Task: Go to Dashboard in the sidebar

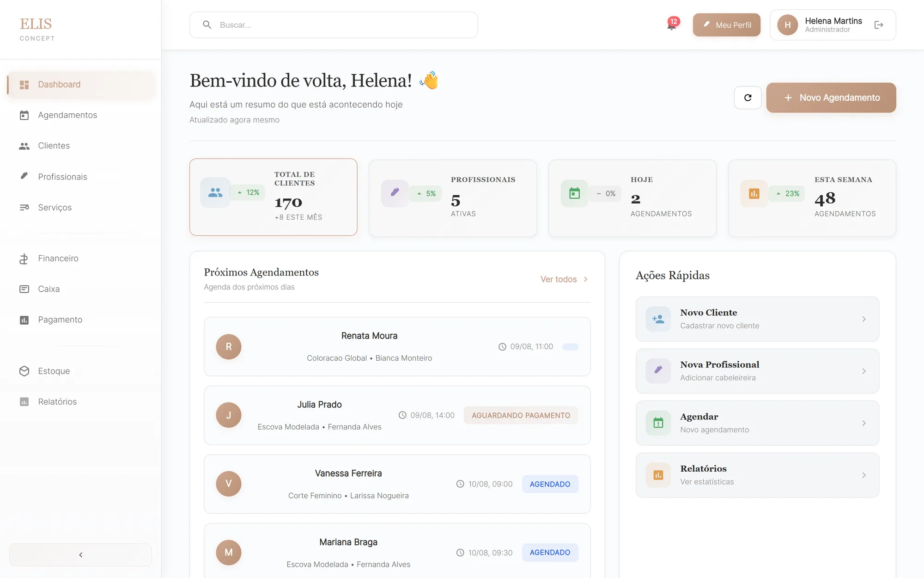Action: coord(81,85)
